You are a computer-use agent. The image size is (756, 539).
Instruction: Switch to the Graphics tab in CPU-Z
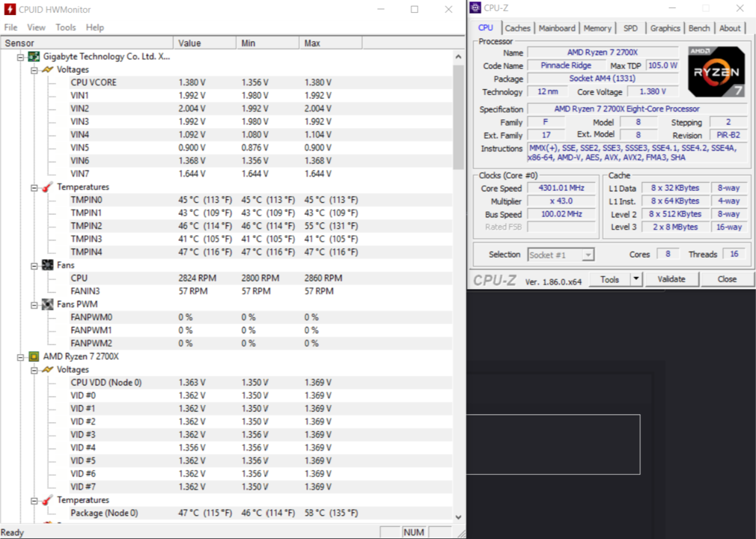[x=665, y=28]
